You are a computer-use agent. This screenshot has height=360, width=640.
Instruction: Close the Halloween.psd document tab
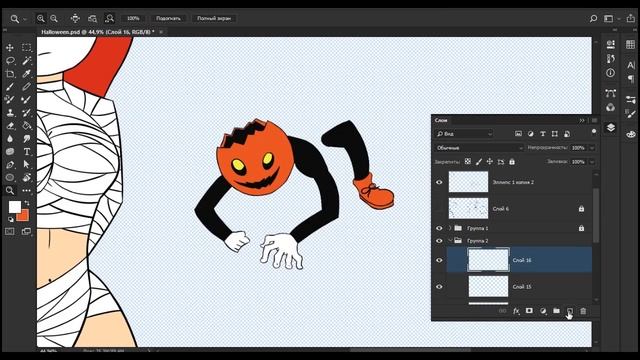point(161,31)
